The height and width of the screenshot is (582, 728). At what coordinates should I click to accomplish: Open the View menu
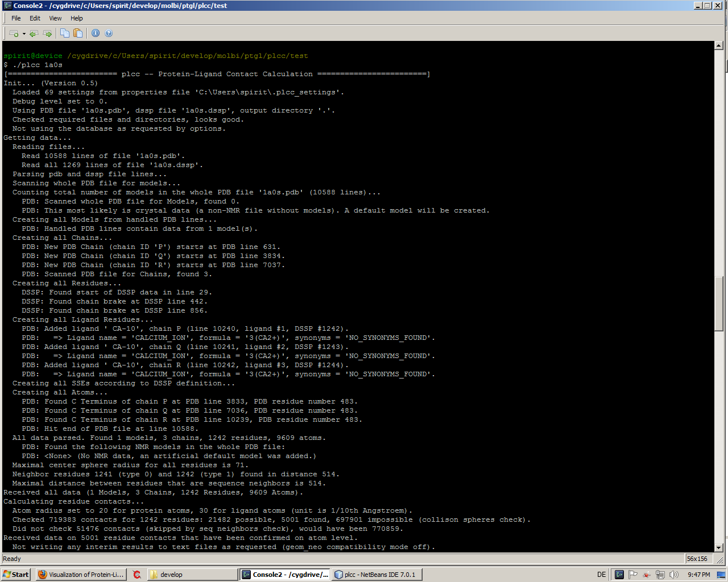coord(55,18)
